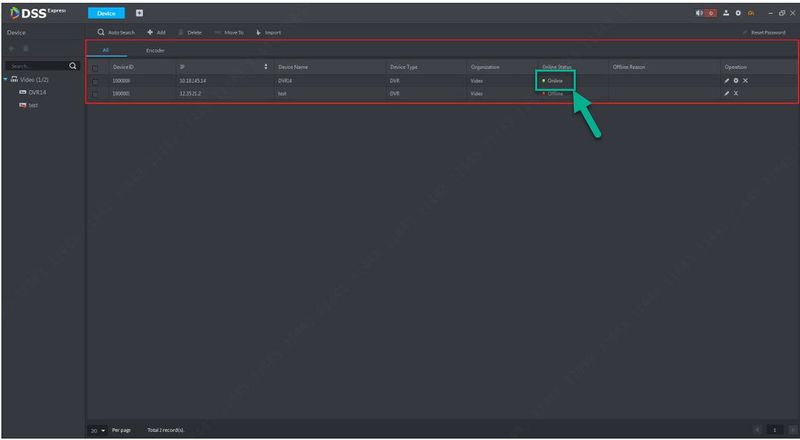Click the Reset Password button
The image size is (800, 440).
coord(764,32)
